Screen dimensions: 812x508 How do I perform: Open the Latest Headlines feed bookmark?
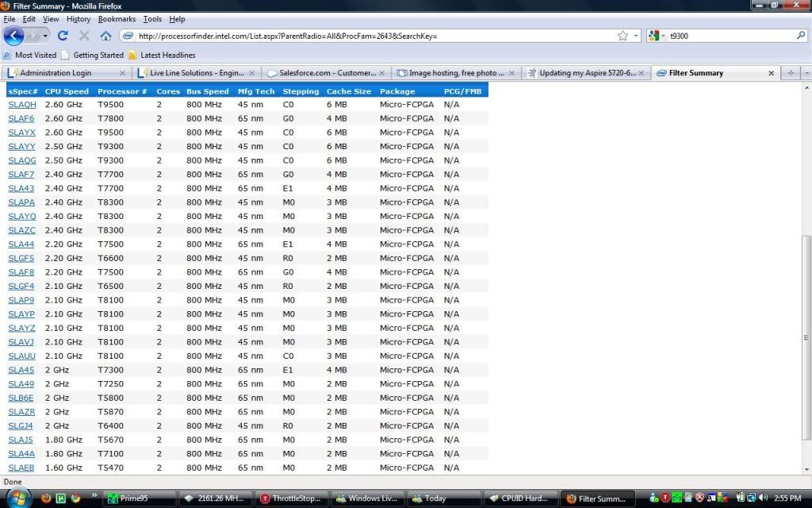tap(162, 55)
